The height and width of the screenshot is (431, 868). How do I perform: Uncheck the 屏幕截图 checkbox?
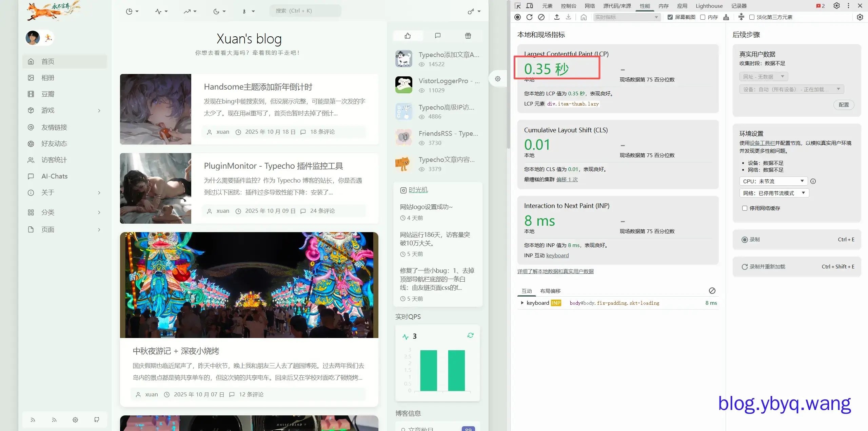(x=670, y=17)
